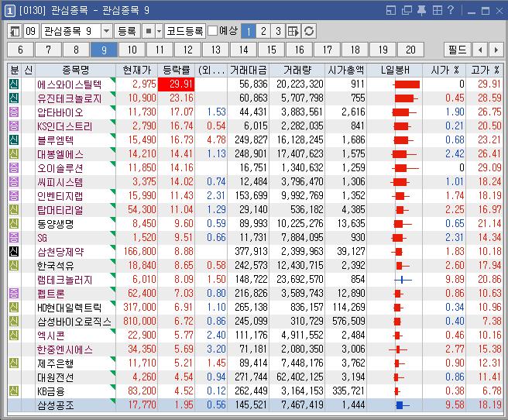Select page 3 button
The width and height of the screenshot is (508, 420).
coord(278,32)
